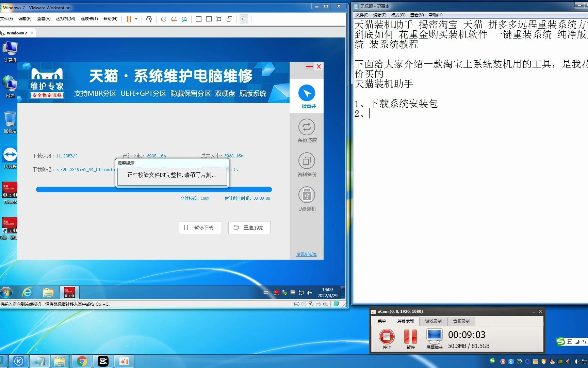Open the VMware 文件(F) menu
The height and width of the screenshot is (368, 588).
(6, 19)
